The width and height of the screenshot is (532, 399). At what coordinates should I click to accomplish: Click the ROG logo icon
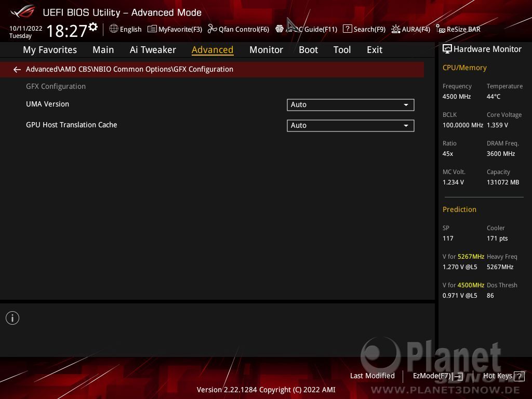click(x=23, y=12)
